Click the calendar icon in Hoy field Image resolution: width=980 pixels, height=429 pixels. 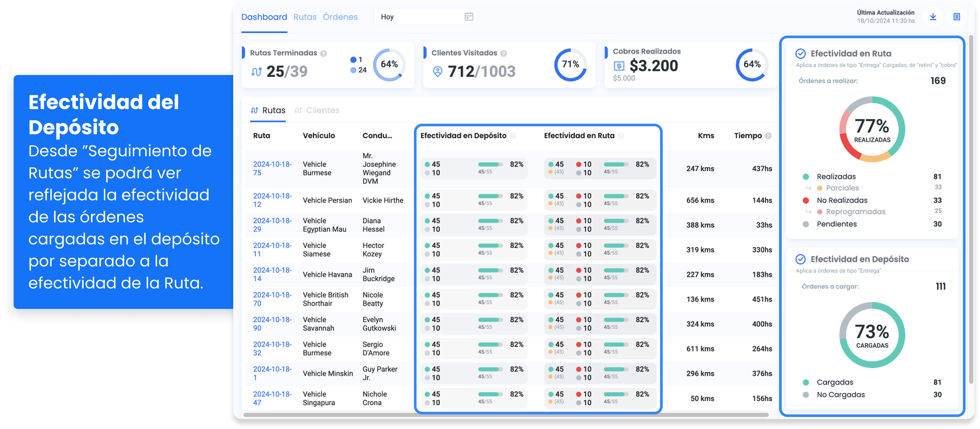pyautogui.click(x=469, y=17)
